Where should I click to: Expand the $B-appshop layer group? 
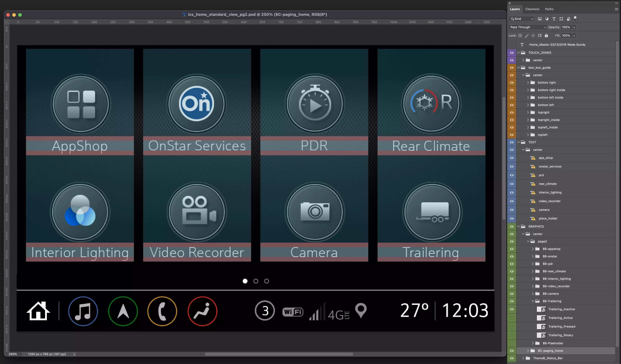click(533, 249)
